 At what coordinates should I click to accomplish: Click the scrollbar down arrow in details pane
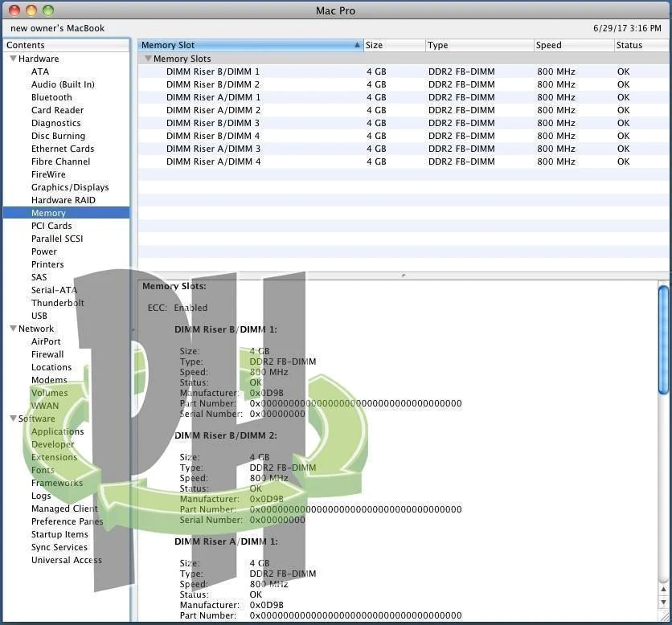coord(663,614)
